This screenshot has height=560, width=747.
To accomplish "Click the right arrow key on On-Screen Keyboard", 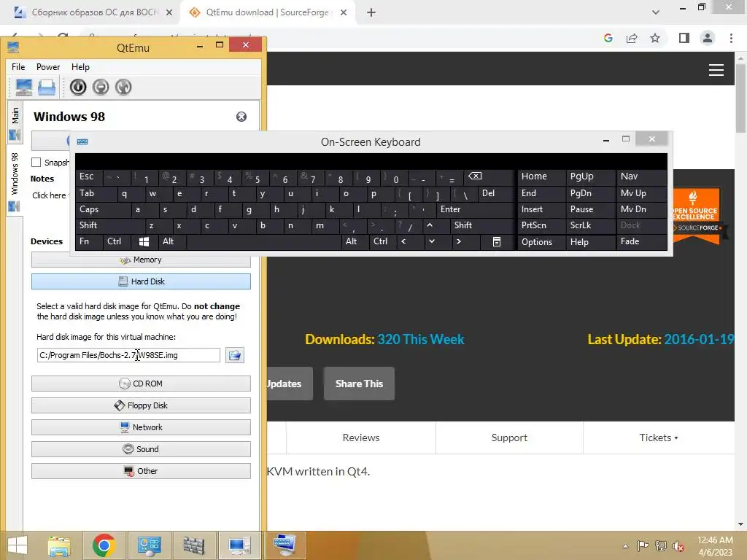I will coord(459,241).
